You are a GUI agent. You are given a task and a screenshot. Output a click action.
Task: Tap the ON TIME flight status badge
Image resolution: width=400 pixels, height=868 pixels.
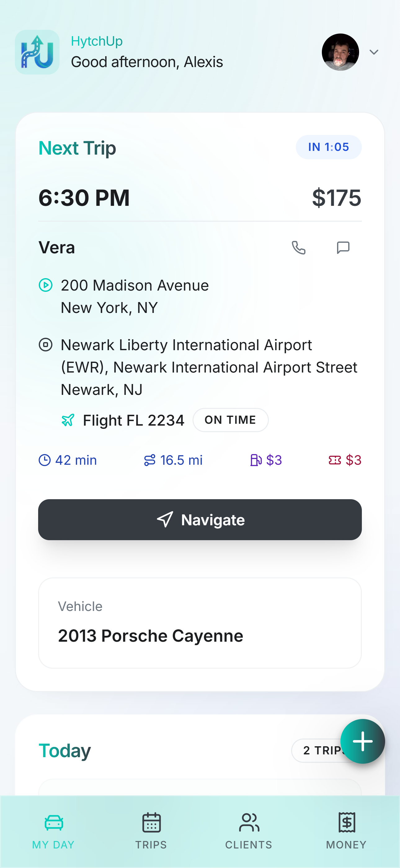pyautogui.click(x=230, y=420)
